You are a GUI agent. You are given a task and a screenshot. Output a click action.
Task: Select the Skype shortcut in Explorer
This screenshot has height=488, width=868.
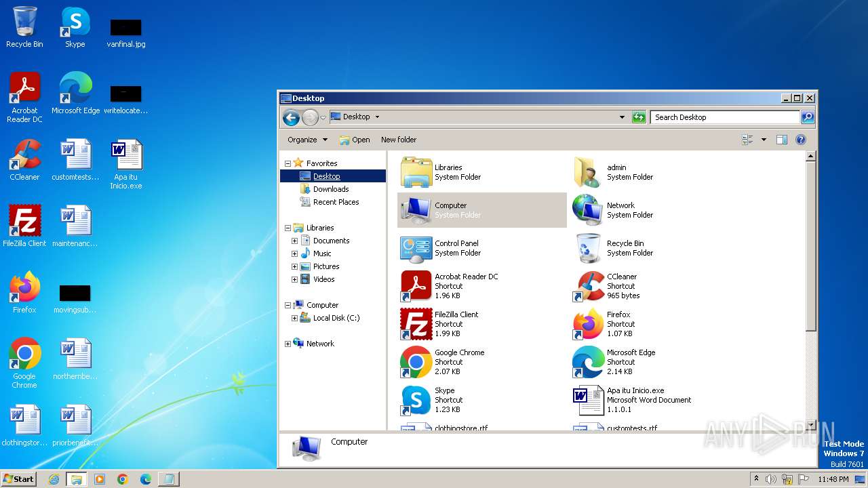tap(416, 400)
